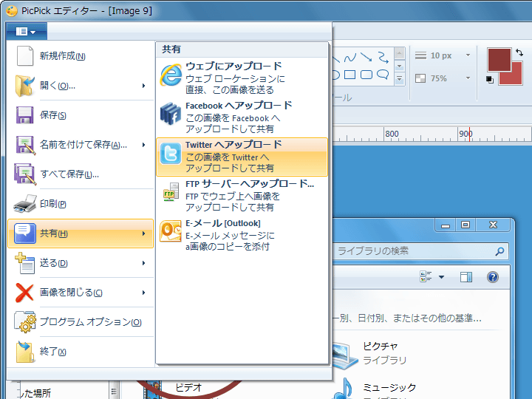532x399 pixels.
Task: Select the arrow line drawing tool
Action: [366, 57]
